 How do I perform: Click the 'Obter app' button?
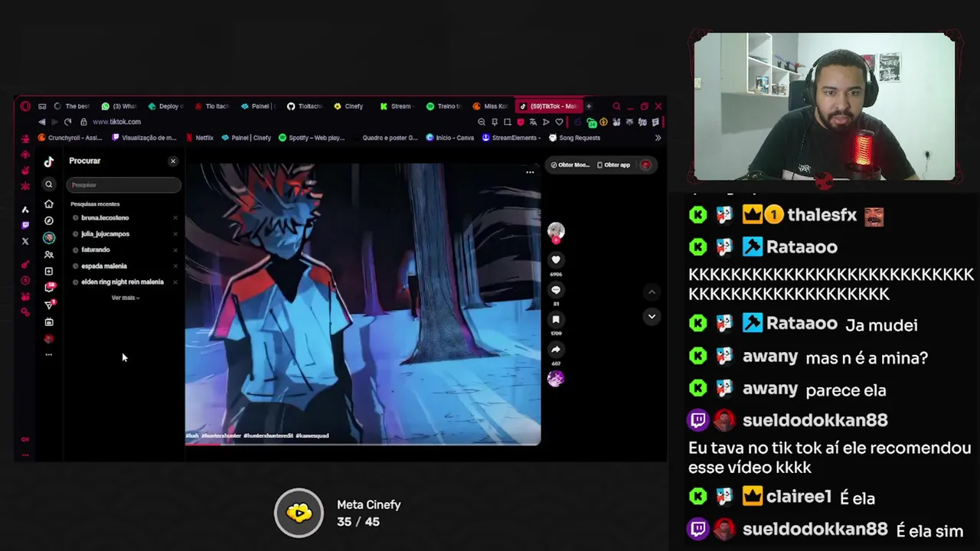pyautogui.click(x=613, y=165)
